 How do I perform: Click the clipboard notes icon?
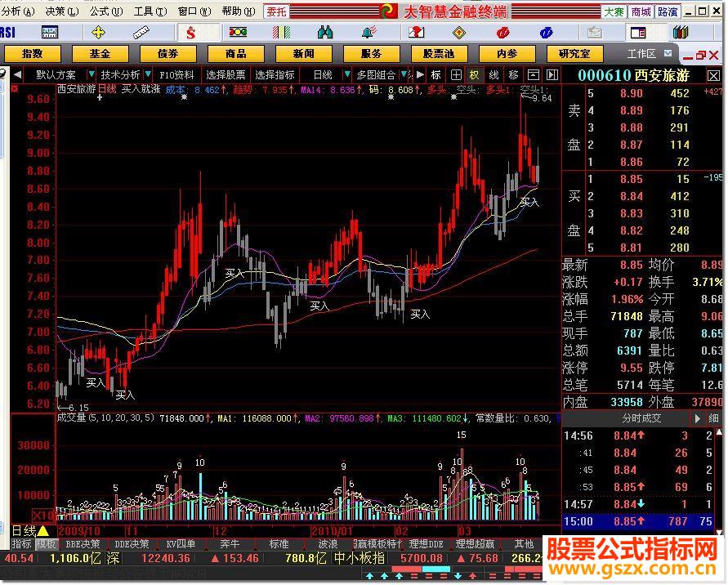tap(594, 33)
